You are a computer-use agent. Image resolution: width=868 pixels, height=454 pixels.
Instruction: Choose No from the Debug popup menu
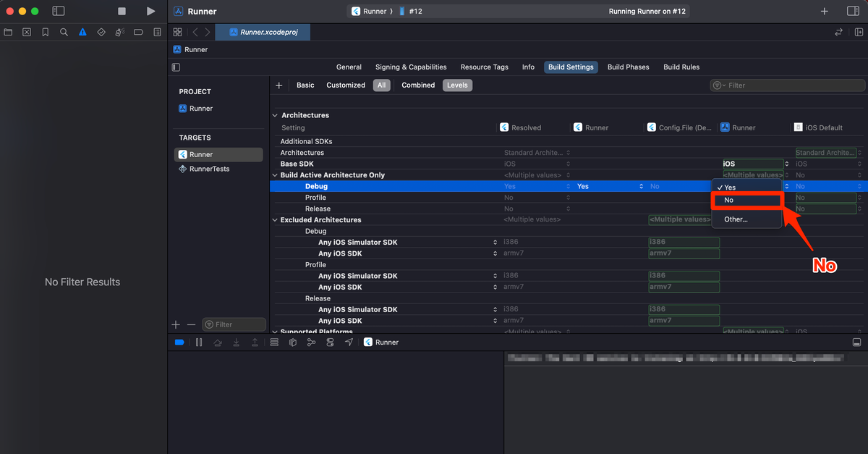746,201
